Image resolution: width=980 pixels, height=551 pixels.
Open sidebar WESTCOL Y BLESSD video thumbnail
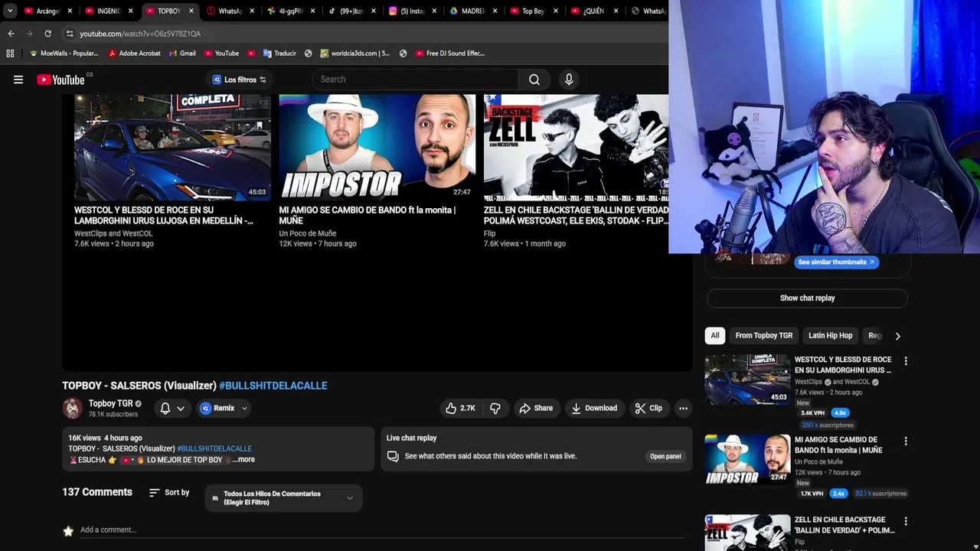[x=747, y=379]
